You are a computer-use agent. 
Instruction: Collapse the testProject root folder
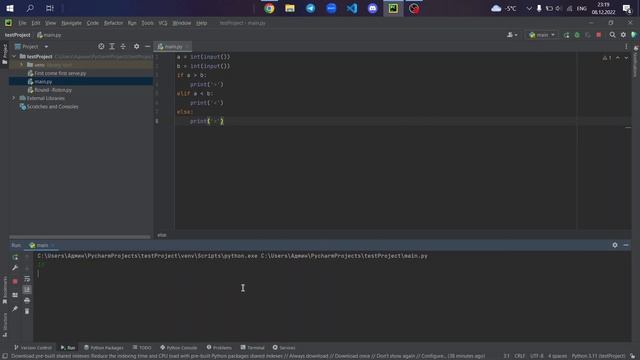(x=14, y=56)
